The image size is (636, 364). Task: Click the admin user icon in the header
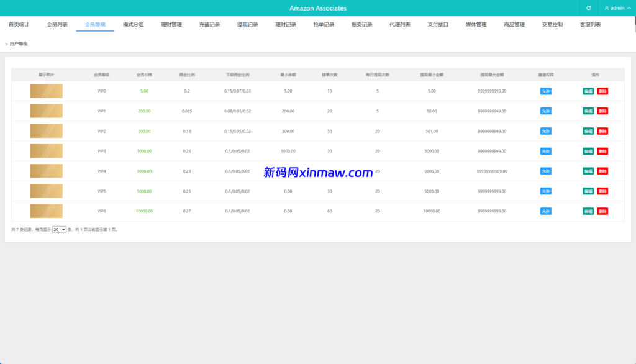click(607, 8)
